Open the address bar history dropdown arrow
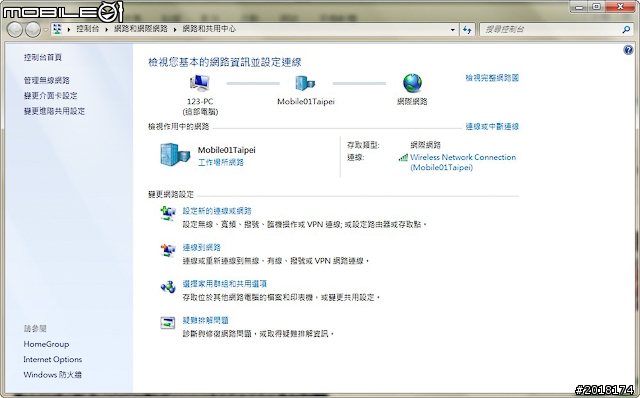Image resolution: width=640 pixels, height=398 pixels. 452,30
